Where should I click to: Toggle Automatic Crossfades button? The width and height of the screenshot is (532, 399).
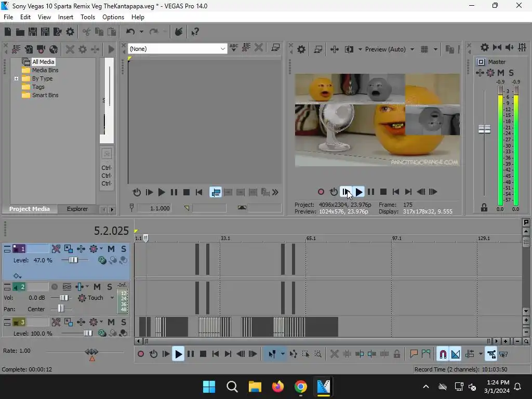pos(455,354)
